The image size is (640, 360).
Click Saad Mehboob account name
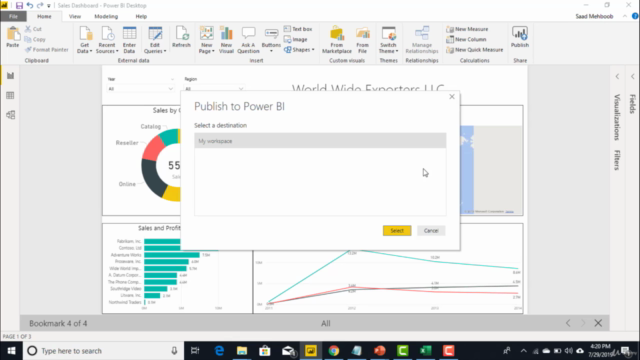click(594, 16)
